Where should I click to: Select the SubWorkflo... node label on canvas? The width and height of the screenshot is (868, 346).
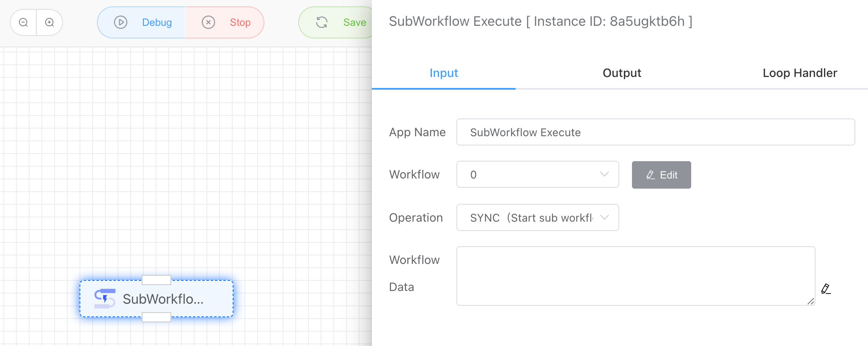[163, 299]
